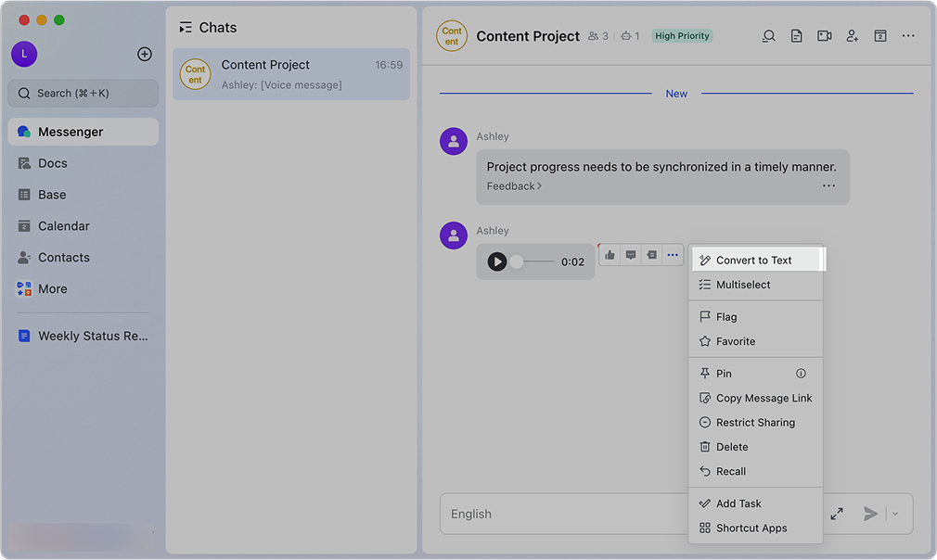Viewport: 937px width, 560px height.
Task: Choose Multiselect in the context menu
Action: [x=743, y=285]
